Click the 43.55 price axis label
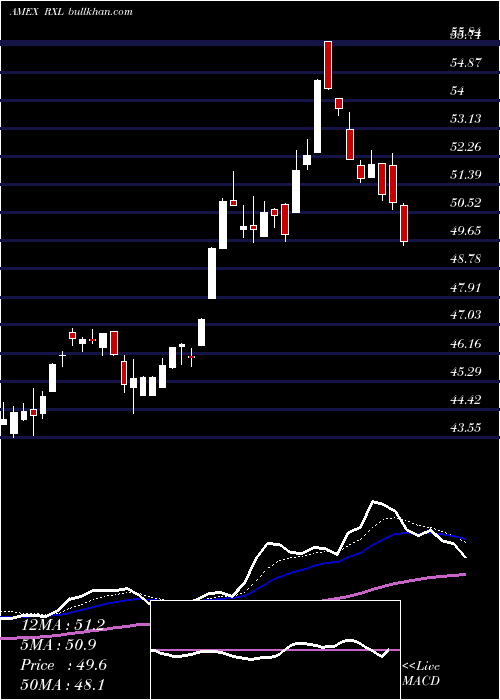The height and width of the screenshot is (700, 500). pyautogui.click(x=466, y=428)
